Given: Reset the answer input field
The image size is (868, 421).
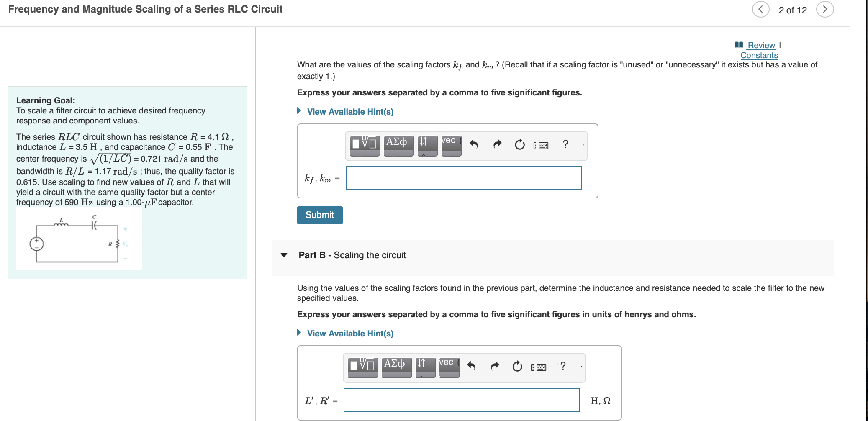Looking at the screenshot, I should (519, 145).
